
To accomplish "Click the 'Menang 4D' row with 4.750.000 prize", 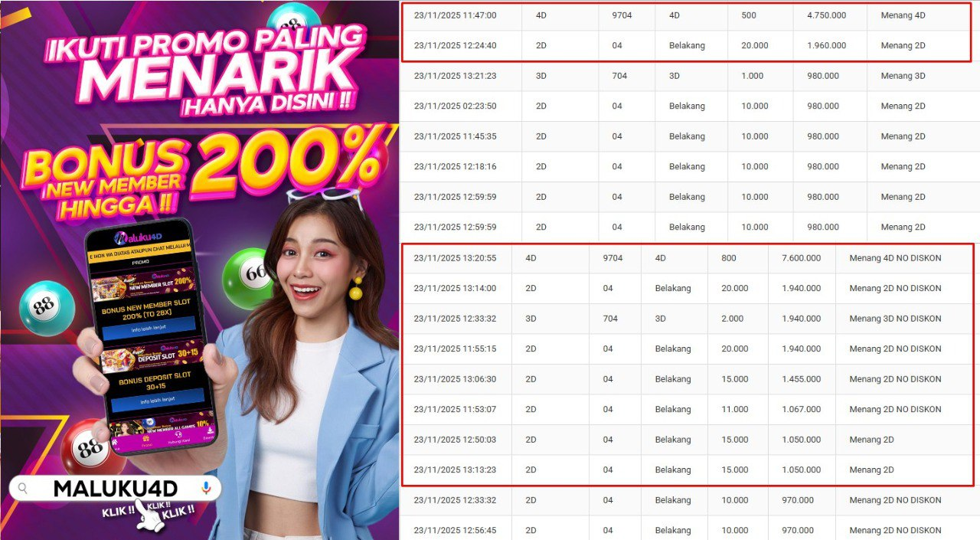I will (x=684, y=15).
